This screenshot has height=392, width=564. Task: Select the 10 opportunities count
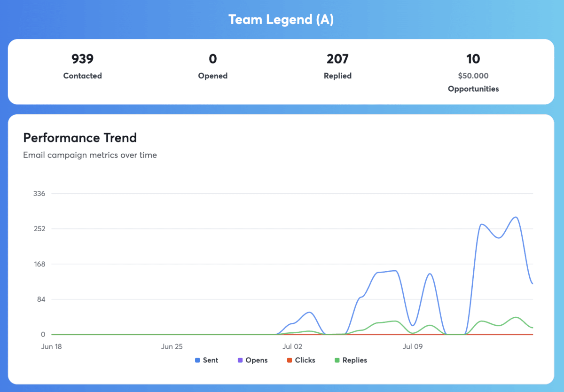point(473,59)
